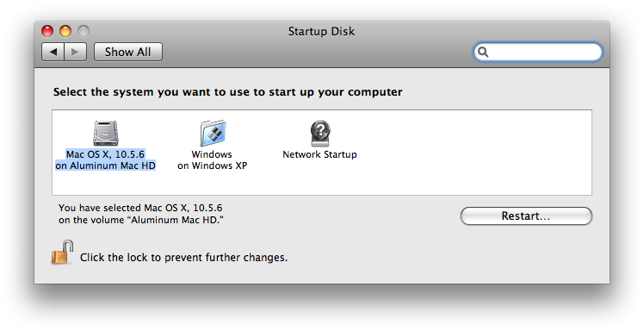
Task: Close the Startup Disk window
Action: (47, 31)
